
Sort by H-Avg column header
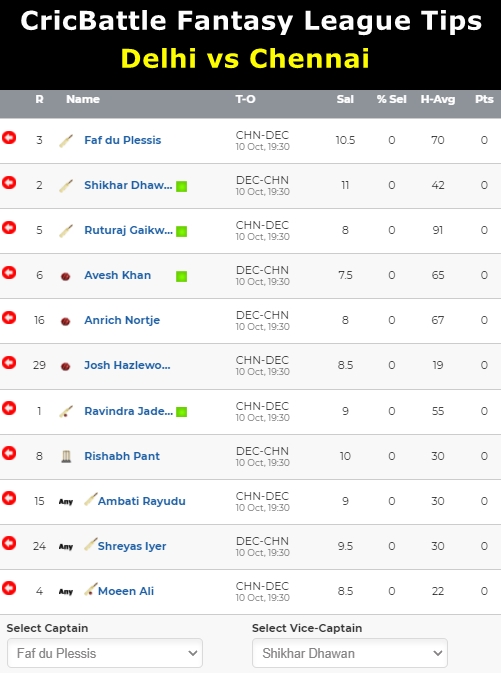pos(437,99)
